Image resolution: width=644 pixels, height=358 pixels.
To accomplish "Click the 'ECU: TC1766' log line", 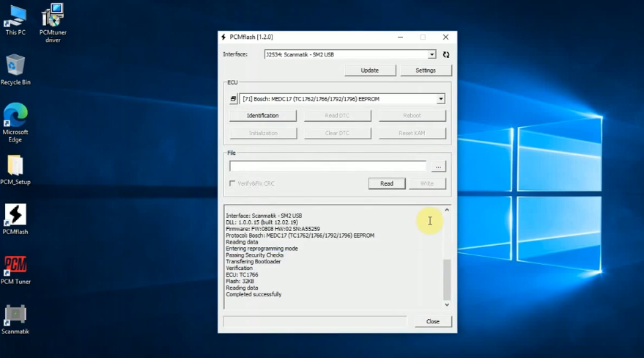I will click(242, 274).
